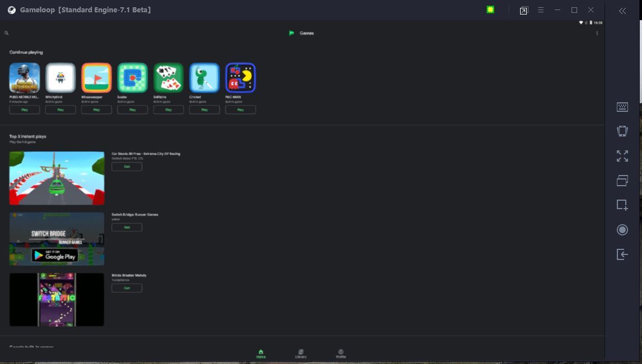Click the Switch Bridge Runner Games title
Viewport: 642px width, 364px height.
click(x=135, y=215)
